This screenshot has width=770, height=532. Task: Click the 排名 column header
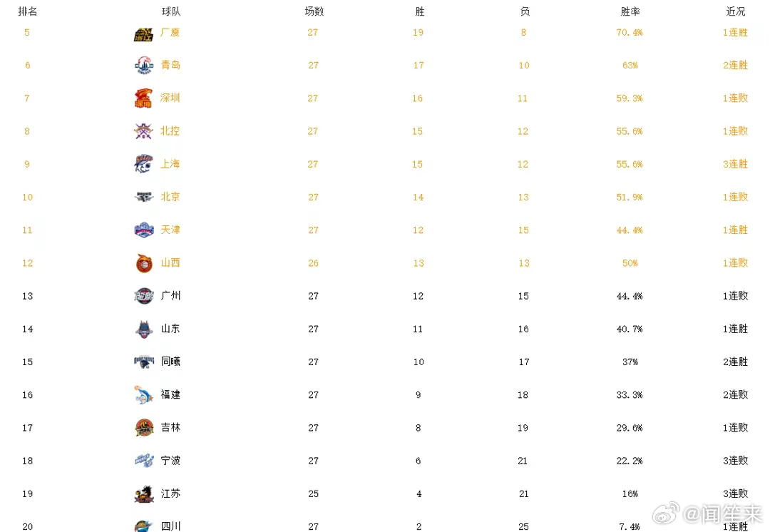[28, 11]
